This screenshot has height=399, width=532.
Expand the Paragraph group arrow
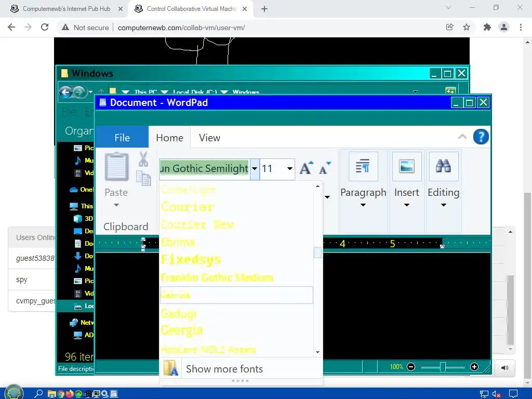pos(363,205)
